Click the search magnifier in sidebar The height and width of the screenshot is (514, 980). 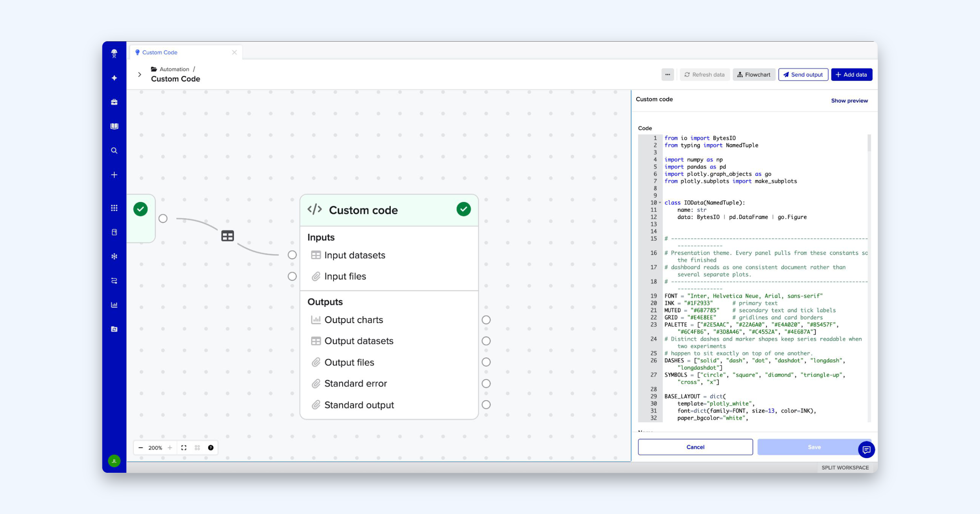[114, 151]
